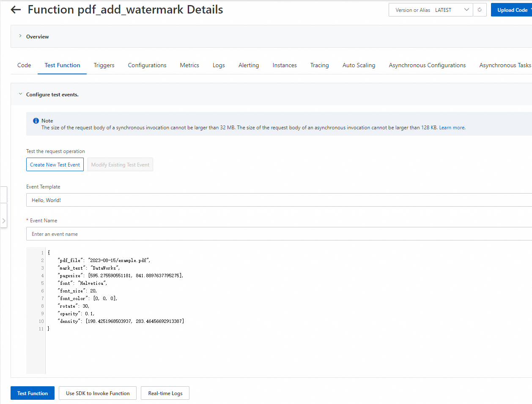Click the back arrow icon
Viewport: 532px width, 404px height.
16,10
